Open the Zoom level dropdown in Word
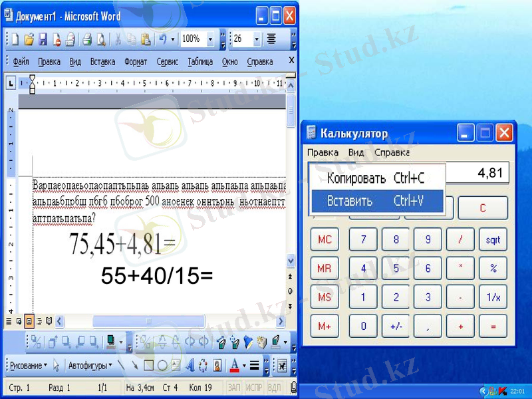The image size is (532, 399). (x=211, y=39)
